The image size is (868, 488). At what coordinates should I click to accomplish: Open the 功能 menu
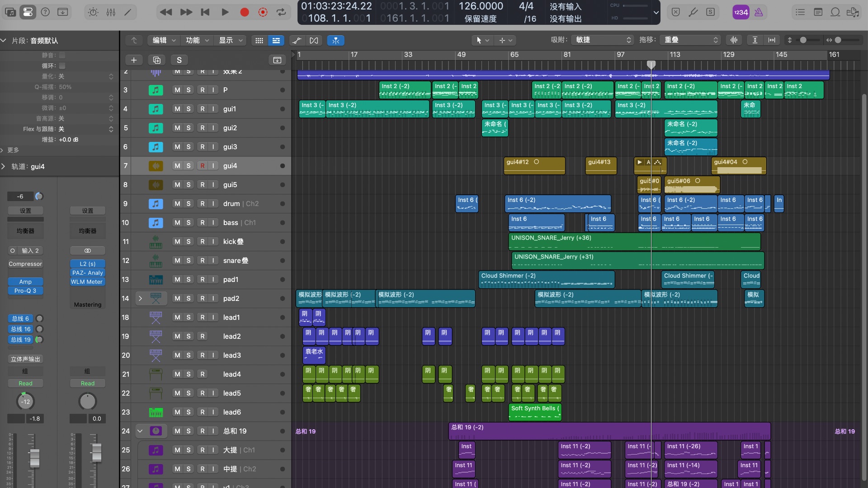click(x=197, y=40)
